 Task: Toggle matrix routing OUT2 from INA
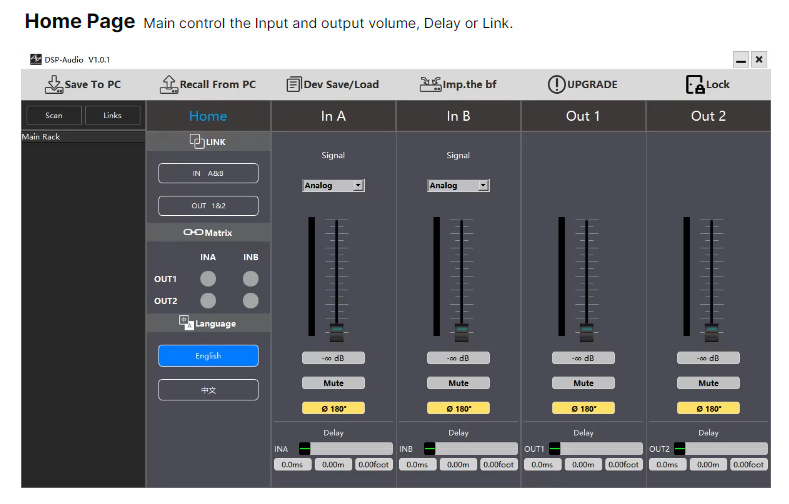pos(208,301)
